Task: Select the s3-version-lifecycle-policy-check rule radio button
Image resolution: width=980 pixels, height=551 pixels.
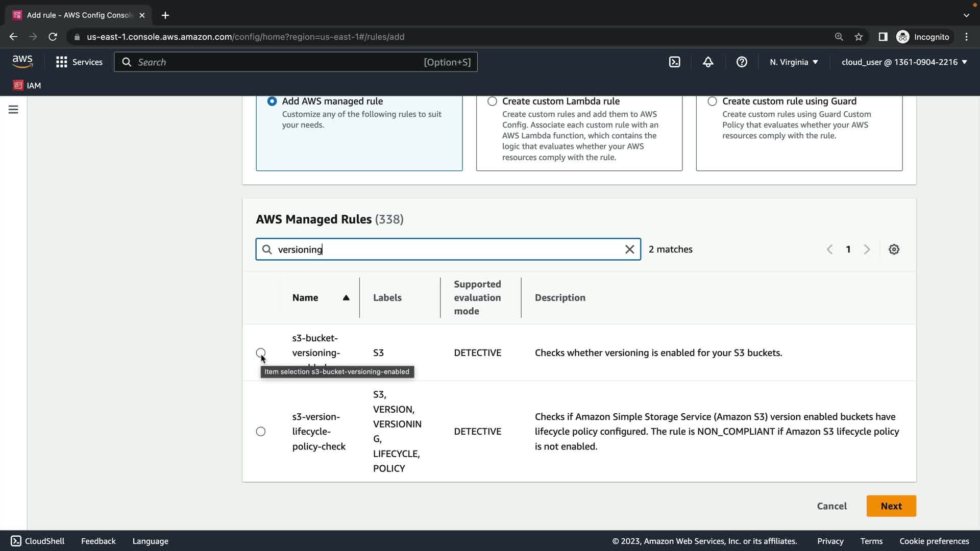Action: tap(261, 432)
